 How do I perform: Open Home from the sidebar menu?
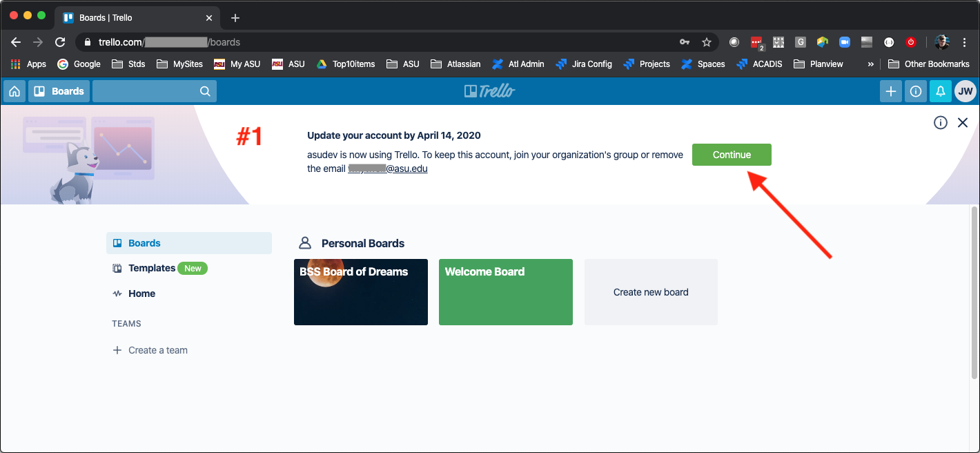[140, 293]
